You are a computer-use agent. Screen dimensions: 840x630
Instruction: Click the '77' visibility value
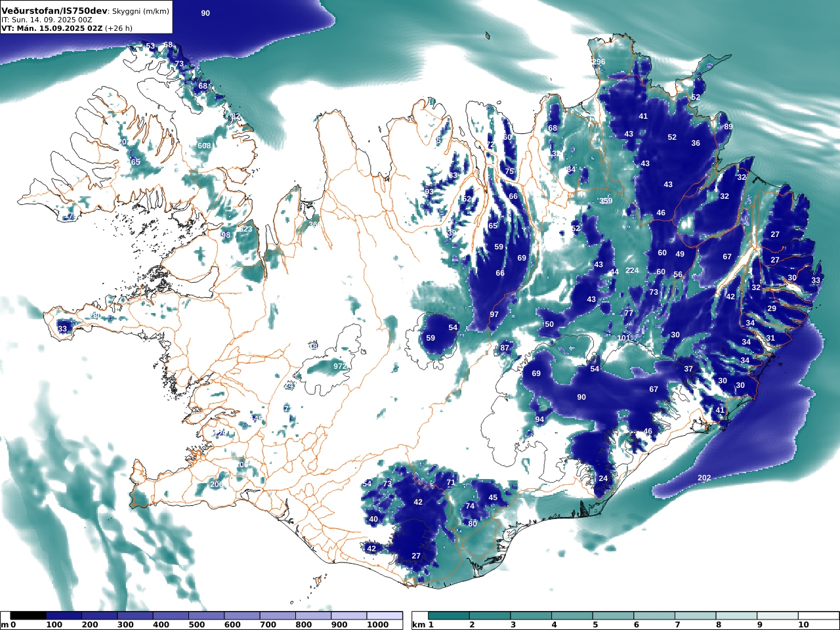pos(629,313)
